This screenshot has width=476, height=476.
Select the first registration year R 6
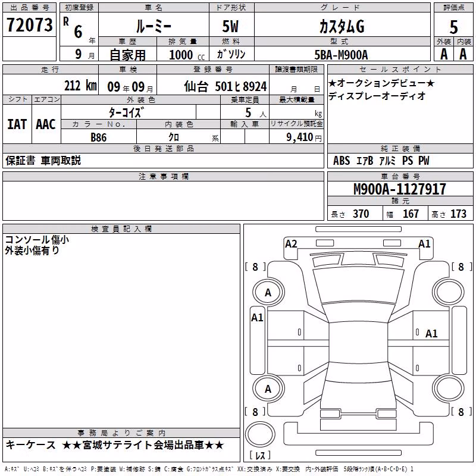[73, 28]
